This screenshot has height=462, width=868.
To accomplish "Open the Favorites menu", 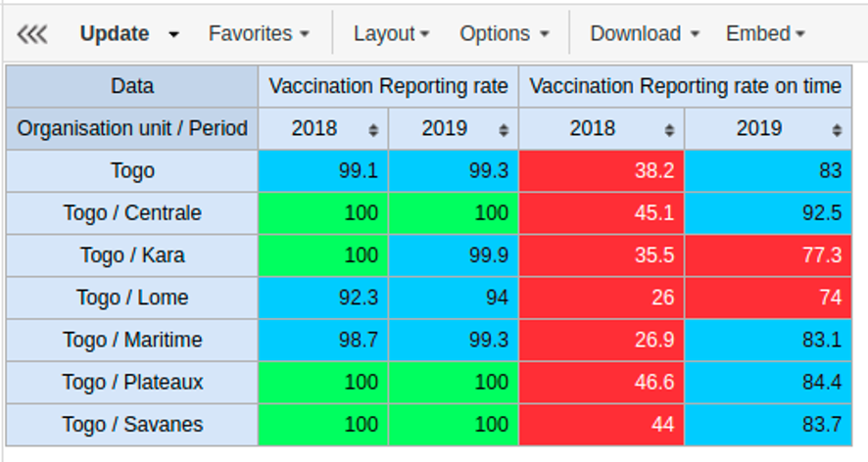I will (x=259, y=33).
